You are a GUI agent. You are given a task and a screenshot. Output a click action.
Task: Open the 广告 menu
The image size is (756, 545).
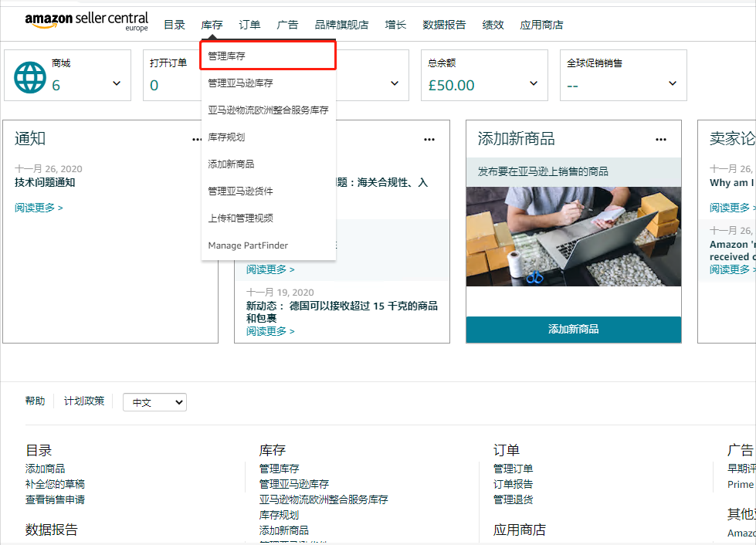(x=287, y=24)
